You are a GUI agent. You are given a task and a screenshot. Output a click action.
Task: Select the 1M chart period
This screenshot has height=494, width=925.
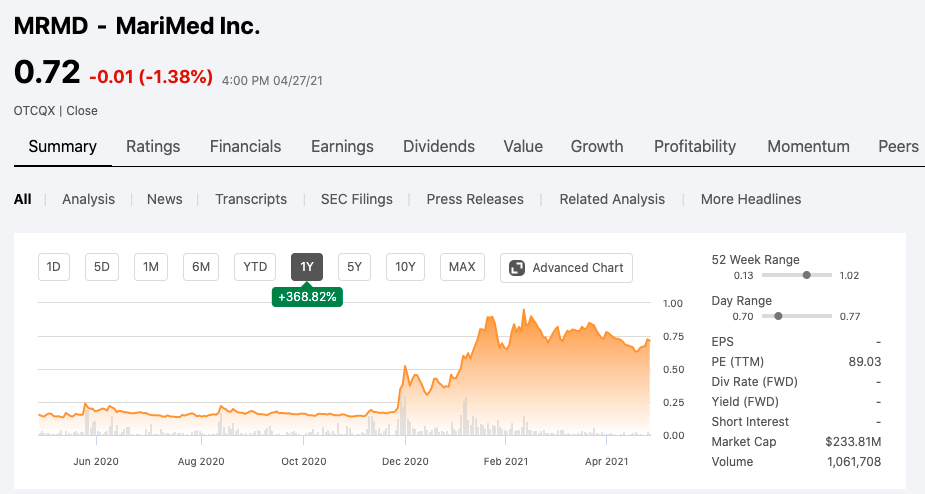pyautogui.click(x=151, y=267)
